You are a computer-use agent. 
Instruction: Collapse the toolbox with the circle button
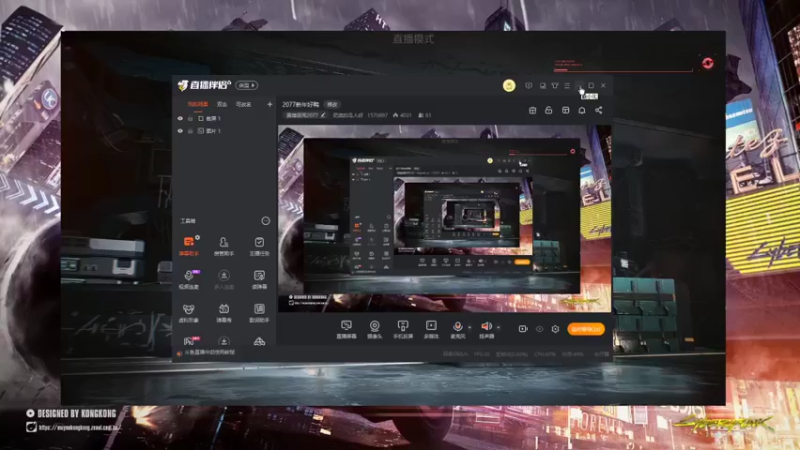click(x=266, y=220)
